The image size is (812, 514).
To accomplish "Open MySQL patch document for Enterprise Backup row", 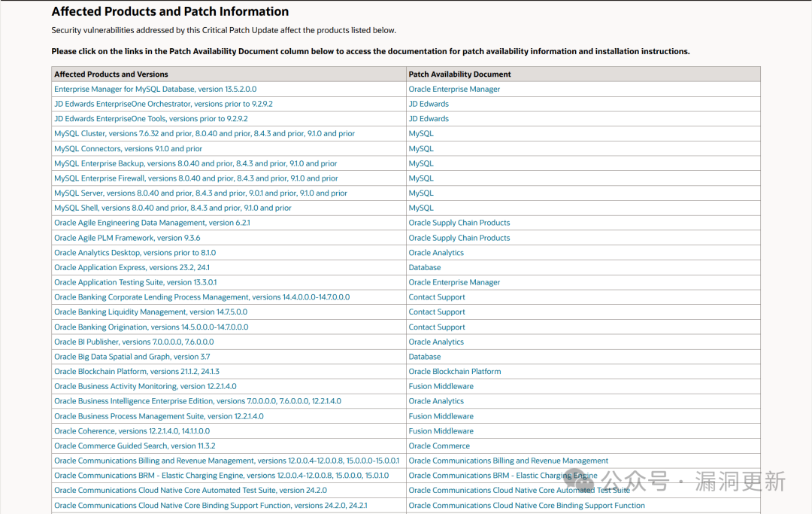I will point(421,164).
